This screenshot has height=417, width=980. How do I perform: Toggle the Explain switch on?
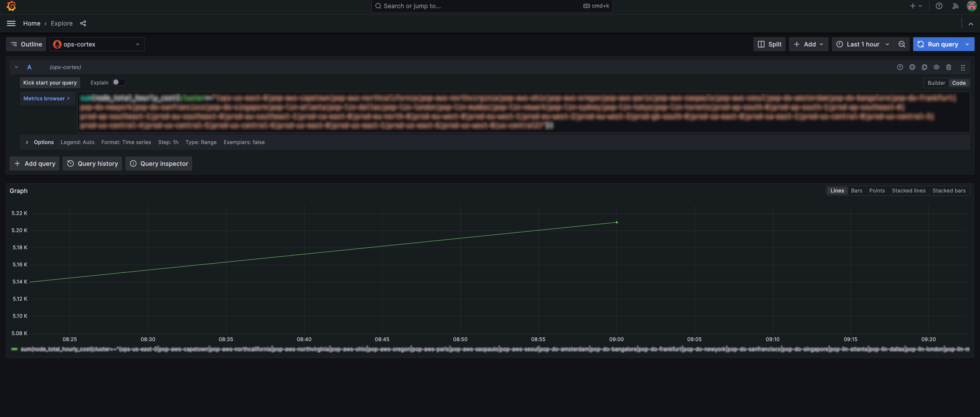pos(119,83)
